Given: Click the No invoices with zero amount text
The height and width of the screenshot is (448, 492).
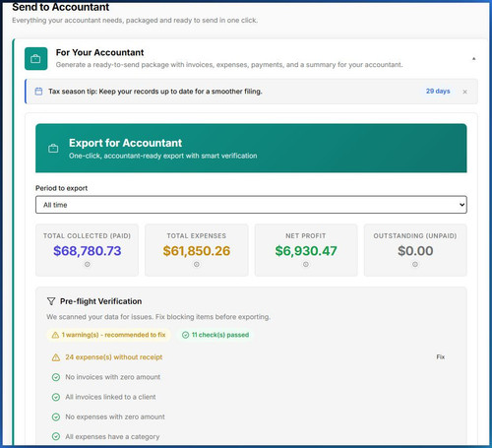Looking at the screenshot, I should pyautogui.click(x=113, y=377).
